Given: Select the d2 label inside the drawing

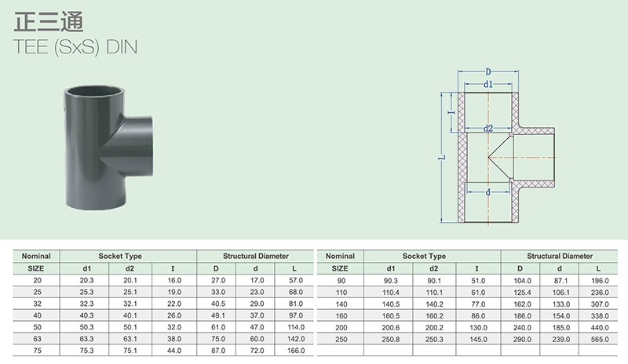Looking at the screenshot, I should 487,127.
